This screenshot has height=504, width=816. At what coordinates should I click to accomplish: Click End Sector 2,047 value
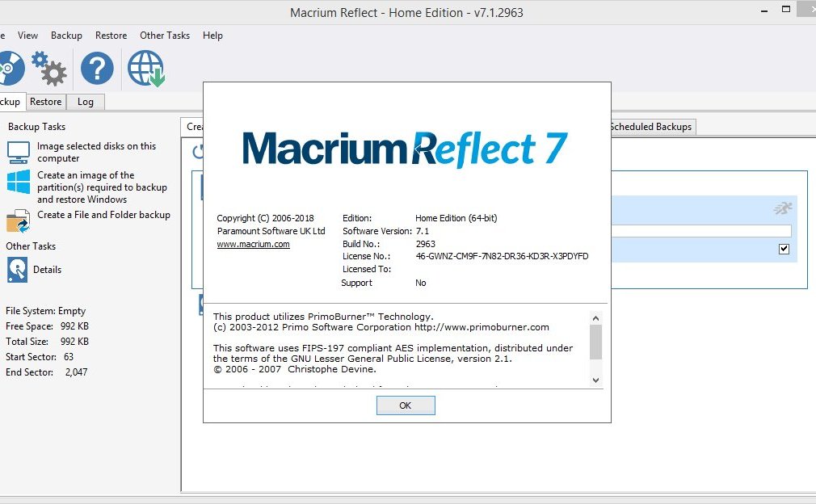[76, 372]
